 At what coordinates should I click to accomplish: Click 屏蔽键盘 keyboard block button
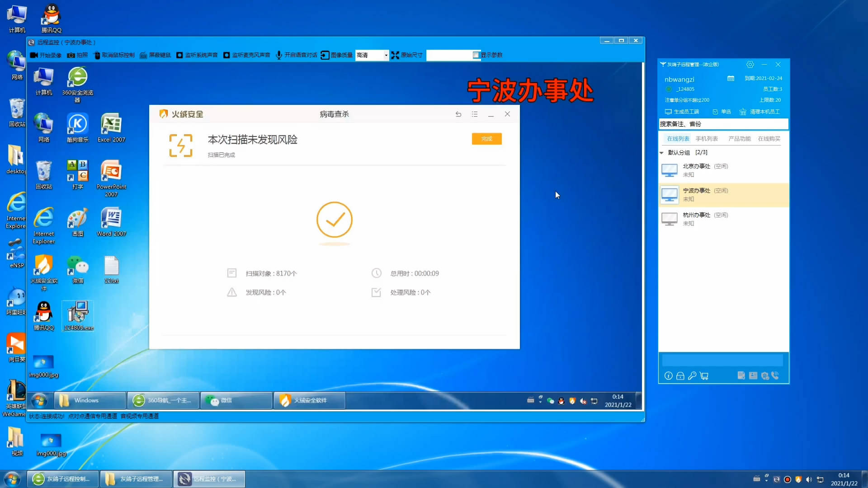tap(156, 55)
